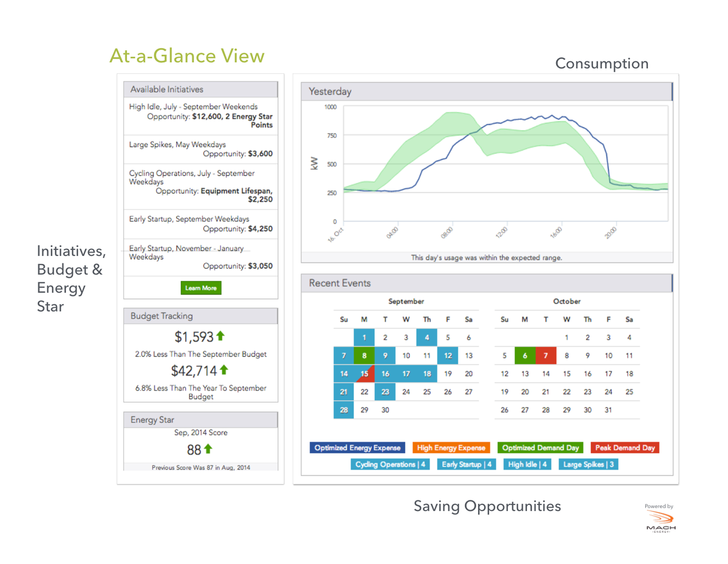Image resolution: width=728 pixels, height=564 pixels.
Task: Click the High Idle | 4 tag
Action: point(527,464)
